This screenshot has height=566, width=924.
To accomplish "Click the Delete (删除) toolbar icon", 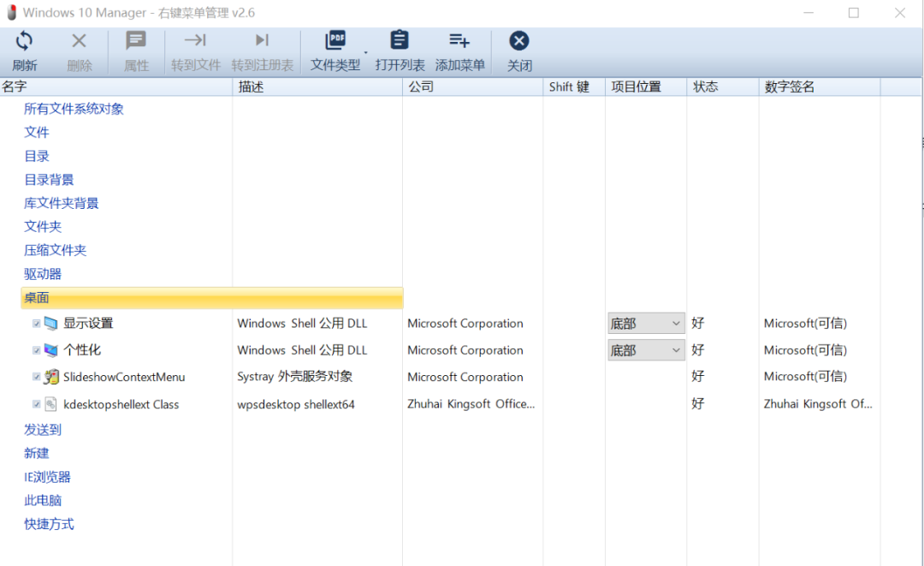I will pyautogui.click(x=79, y=41).
